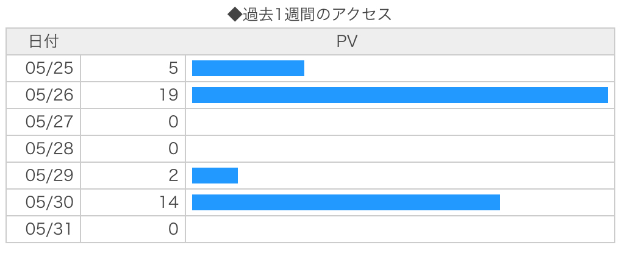
Task: Select the blue bar for 05/30
Action: [x=346, y=202]
